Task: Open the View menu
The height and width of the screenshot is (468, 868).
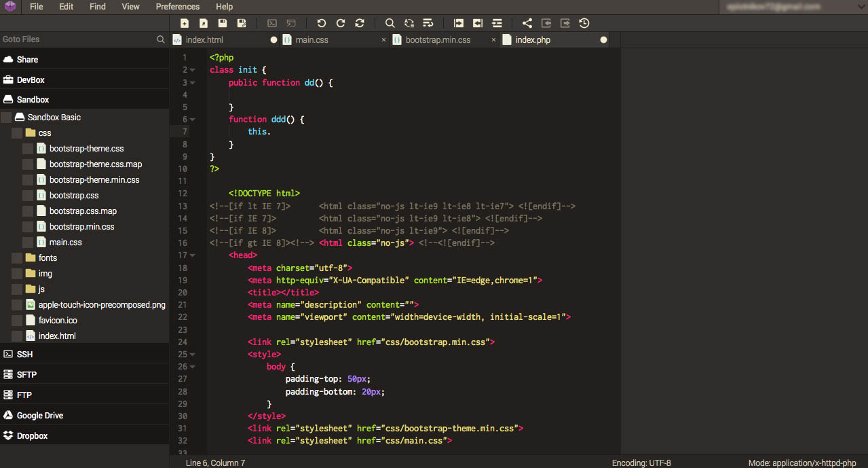Action: 130,7
